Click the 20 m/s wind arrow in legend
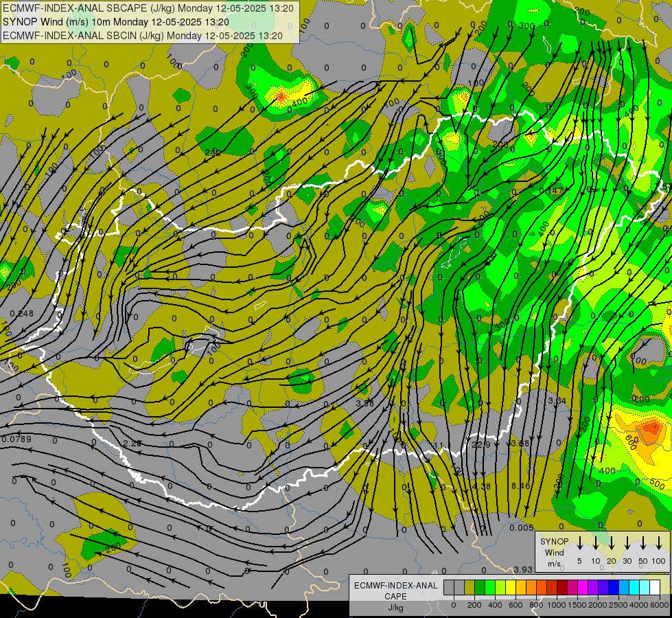Image resolution: width=672 pixels, height=618 pixels. 612,543
